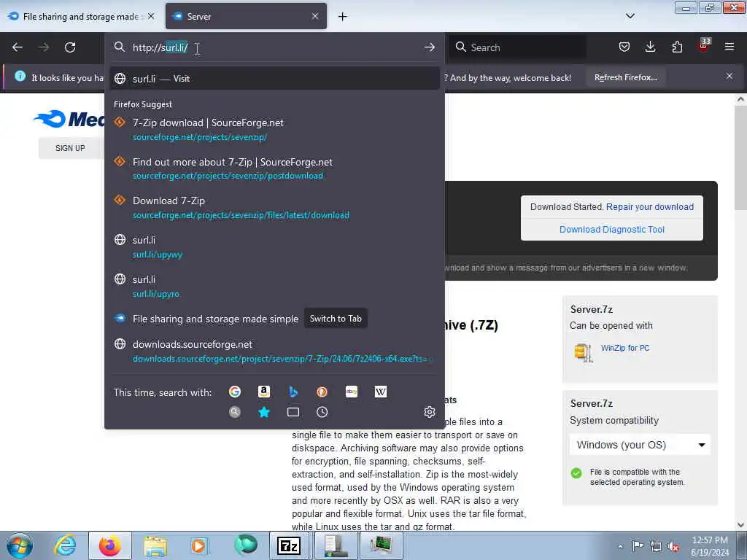Open the Extensions puzzle icon
The width and height of the screenshot is (747, 560).
point(677,47)
